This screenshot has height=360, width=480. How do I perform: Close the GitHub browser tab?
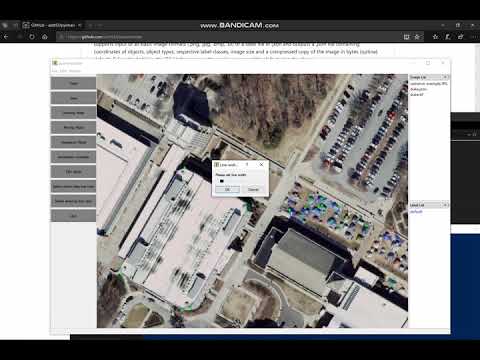click(x=80, y=25)
